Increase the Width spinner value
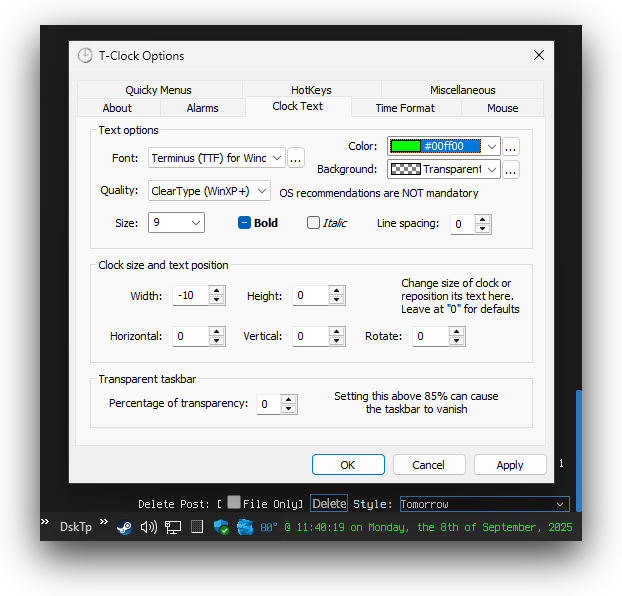The width and height of the screenshot is (622, 596). 217,290
